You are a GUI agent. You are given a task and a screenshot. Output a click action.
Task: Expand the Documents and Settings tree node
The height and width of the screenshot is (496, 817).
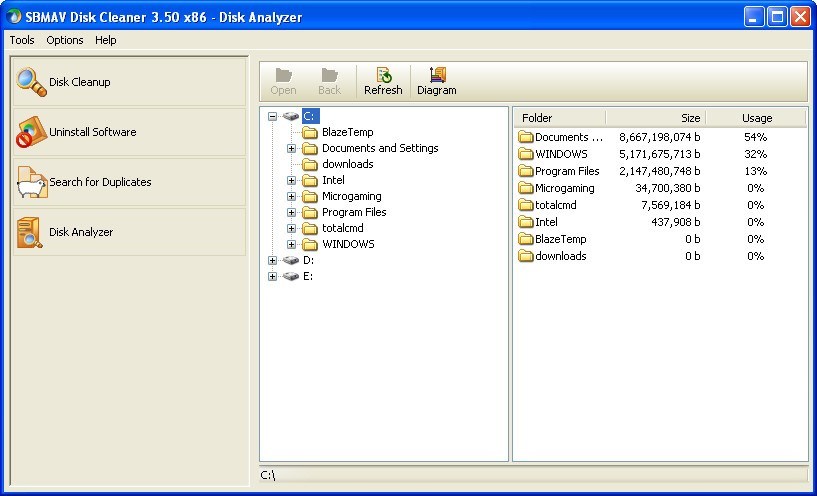[x=291, y=148]
